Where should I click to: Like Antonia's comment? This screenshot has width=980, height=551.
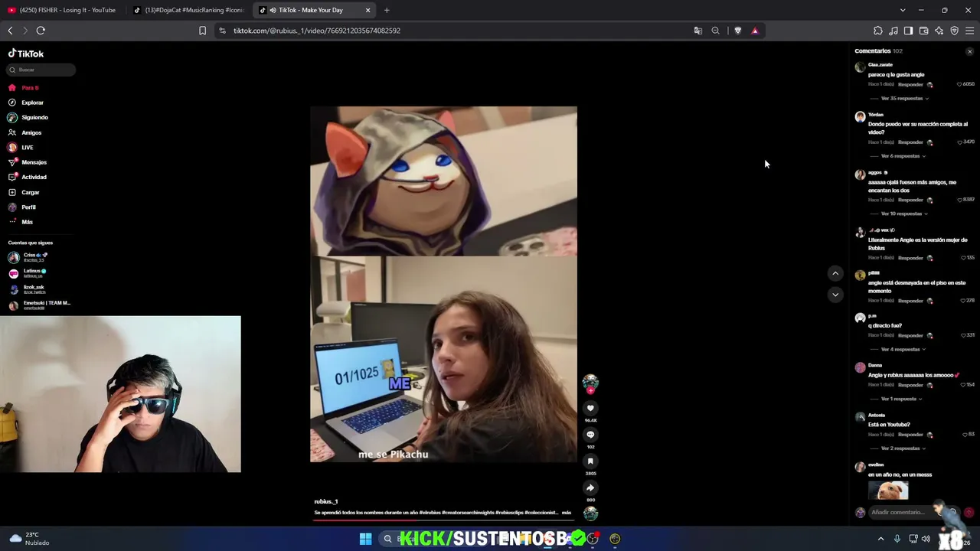[965, 435]
